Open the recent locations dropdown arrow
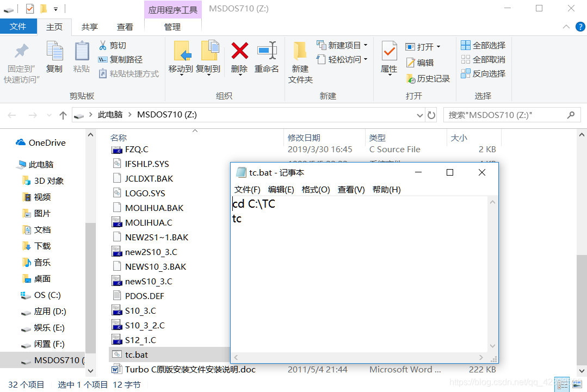The height and width of the screenshot is (392, 587). [49, 115]
